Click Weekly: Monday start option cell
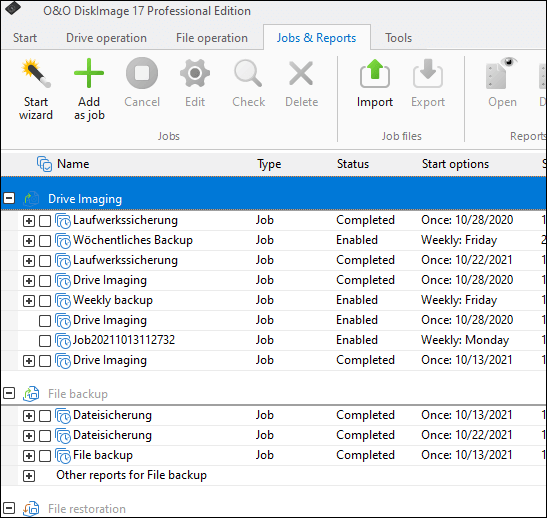Screen dimensions: 547x518 465,340
